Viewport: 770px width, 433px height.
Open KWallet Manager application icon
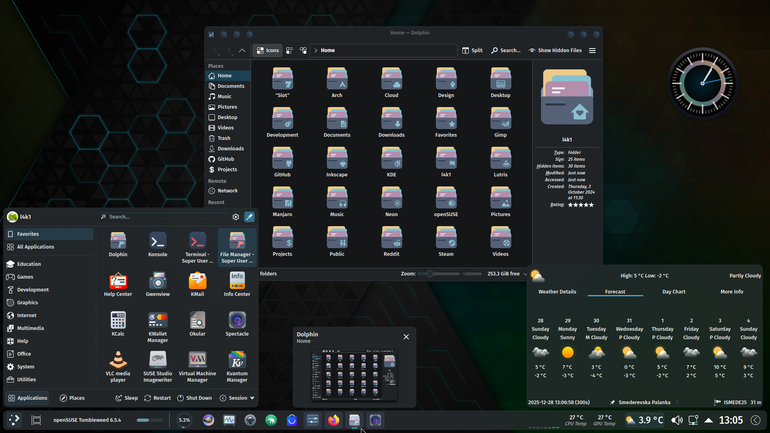[x=158, y=327]
